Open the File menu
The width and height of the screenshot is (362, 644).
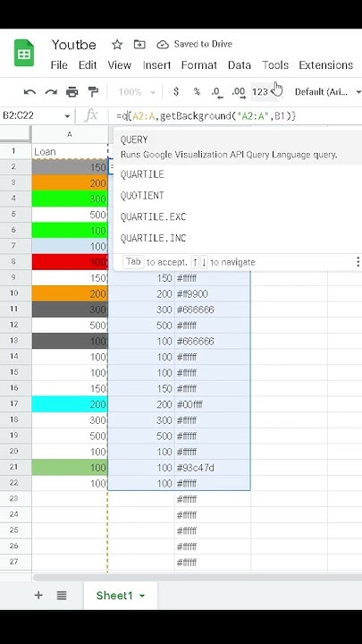(59, 65)
